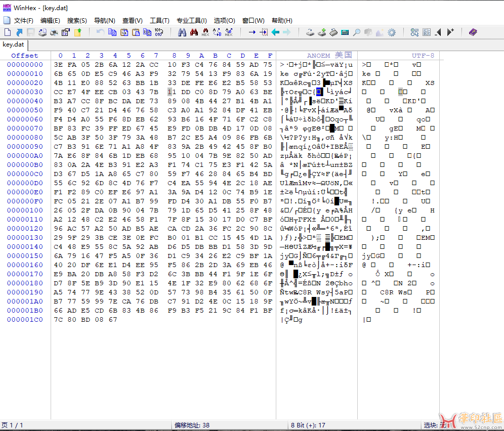This screenshot has width=504, height=431.
Task: Open the options gear icon
Action: click(391, 32)
